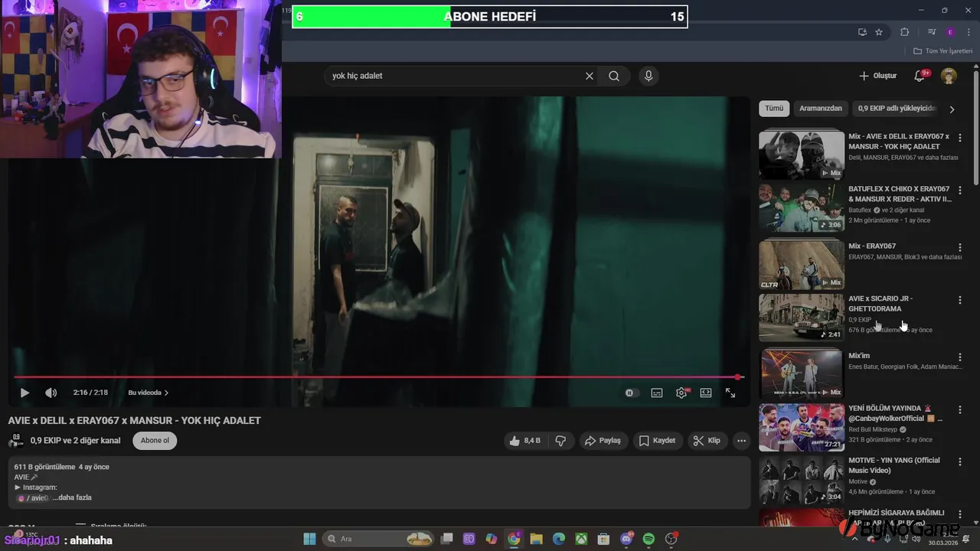Enter full screen mode
980x551 pixels.
(x=730, y=393)
